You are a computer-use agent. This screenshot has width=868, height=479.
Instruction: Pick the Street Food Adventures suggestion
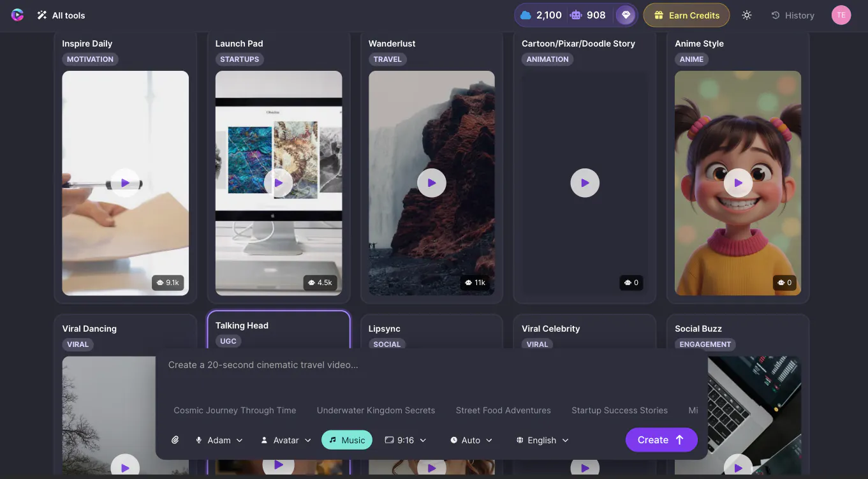click(503, 410)
